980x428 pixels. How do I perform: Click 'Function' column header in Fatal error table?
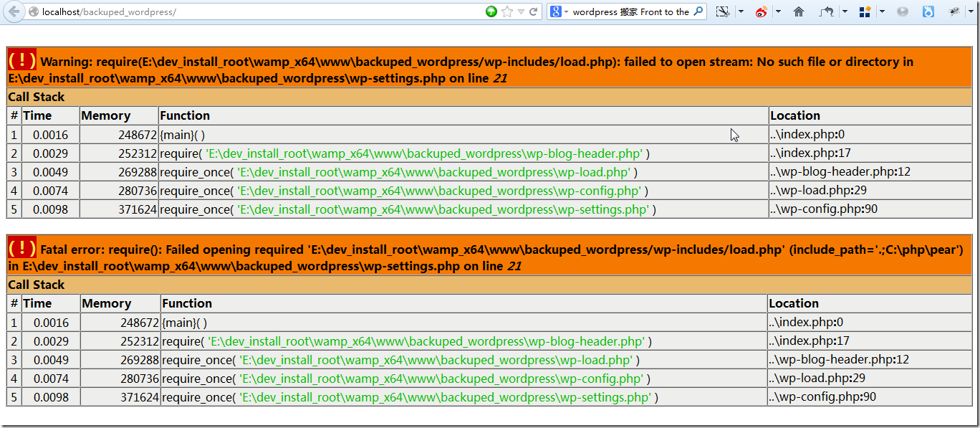coord(187,303)
